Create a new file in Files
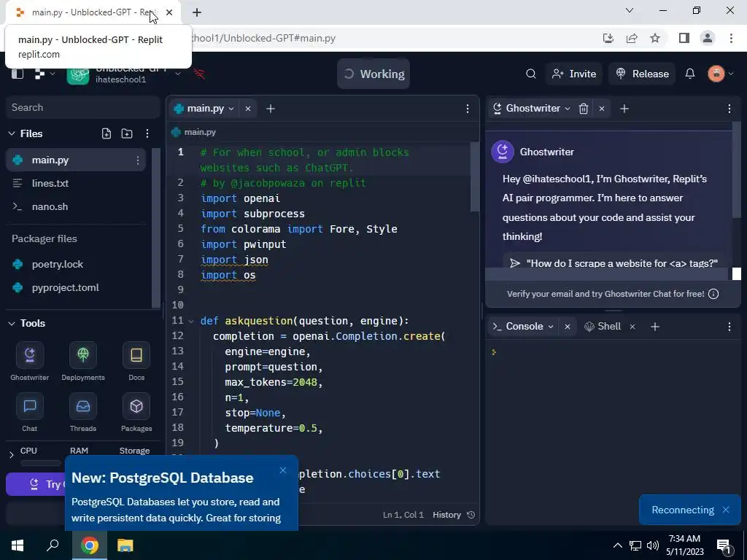Viewport: 747px width, 560px height. [x=107, y=134]
